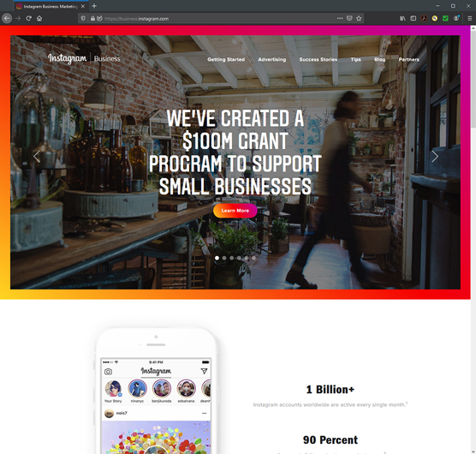The image size is (476, 454).
Task: Click the address bar URL field
Action: tap(218, 19)
